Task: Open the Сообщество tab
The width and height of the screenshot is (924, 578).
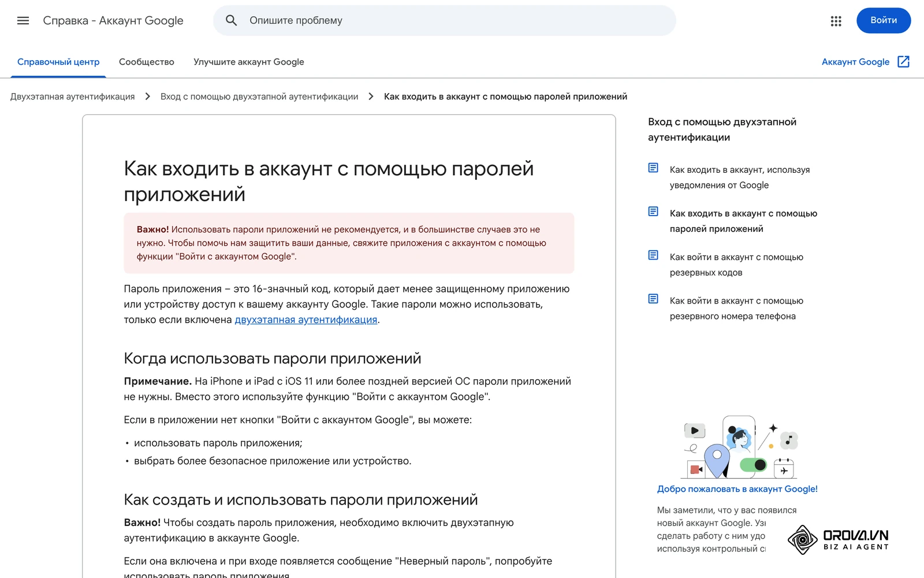Action: pos(147,62)
